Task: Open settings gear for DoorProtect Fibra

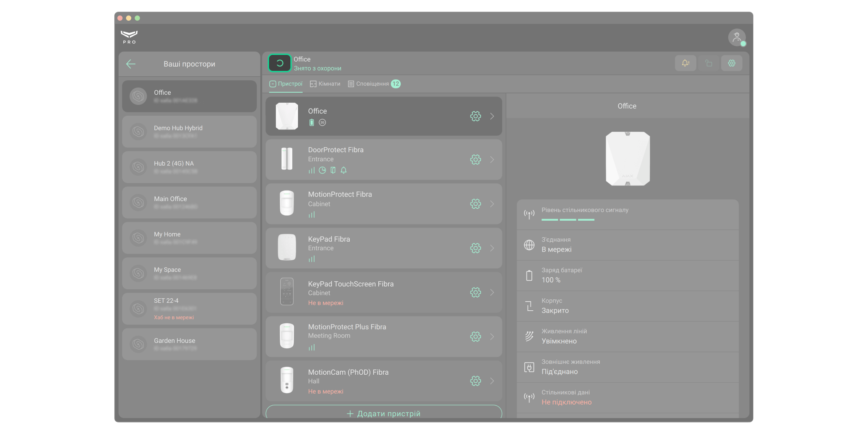Action: coord(476,159)
